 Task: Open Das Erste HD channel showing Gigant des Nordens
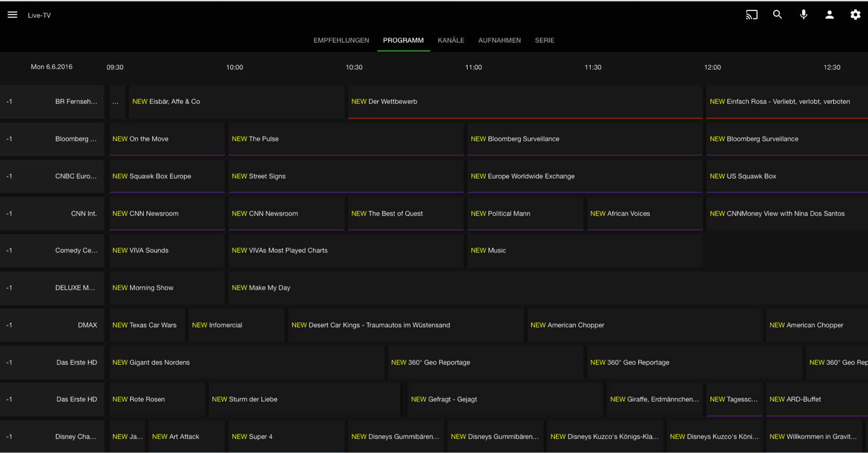52,363
